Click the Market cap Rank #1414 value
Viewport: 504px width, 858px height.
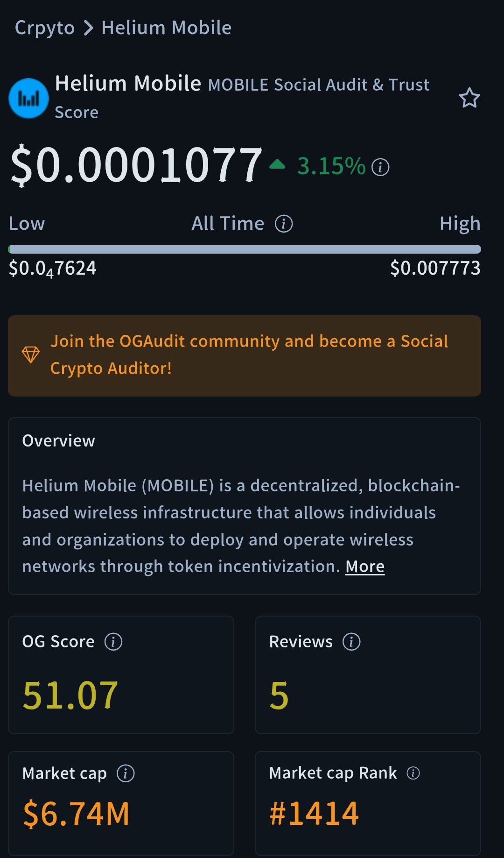pos(314,813)
